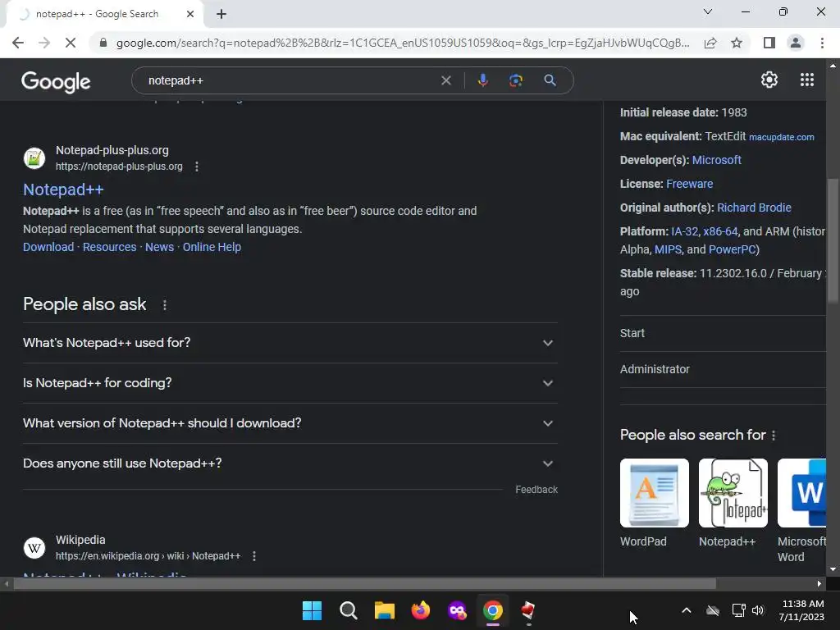Share this page icon in address bar
840x630 pixels.
(710, 43)
